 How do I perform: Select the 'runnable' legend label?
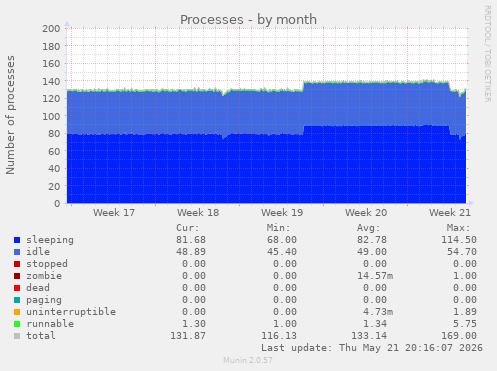50,324
